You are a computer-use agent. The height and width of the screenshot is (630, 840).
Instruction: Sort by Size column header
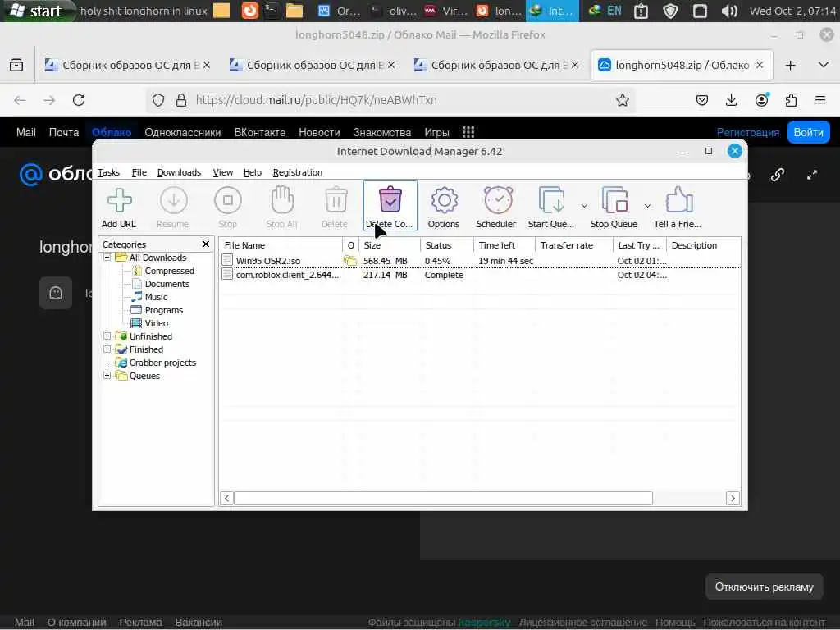click(x=390, y=245)
